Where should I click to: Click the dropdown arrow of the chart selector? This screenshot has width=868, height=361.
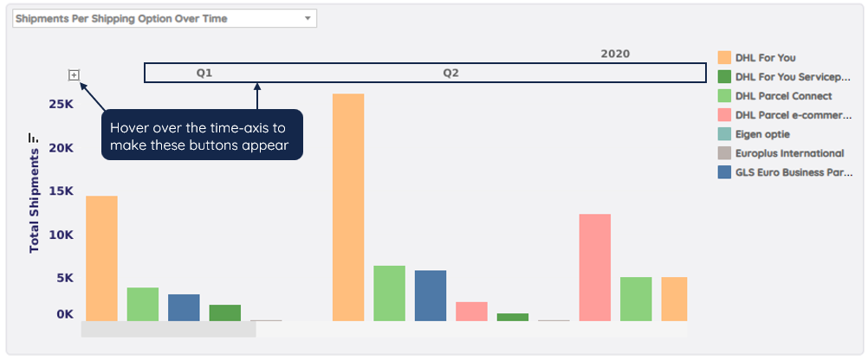pos(308,18)
